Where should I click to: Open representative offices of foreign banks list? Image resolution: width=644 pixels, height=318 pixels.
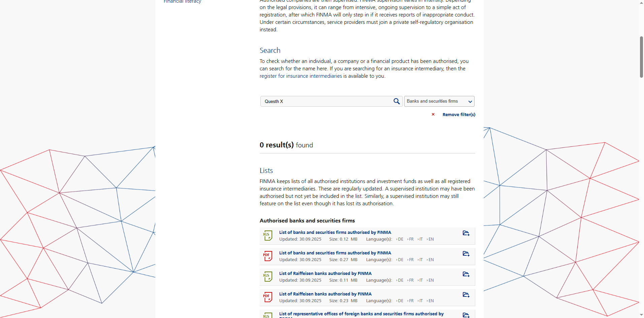click(361, 314)
